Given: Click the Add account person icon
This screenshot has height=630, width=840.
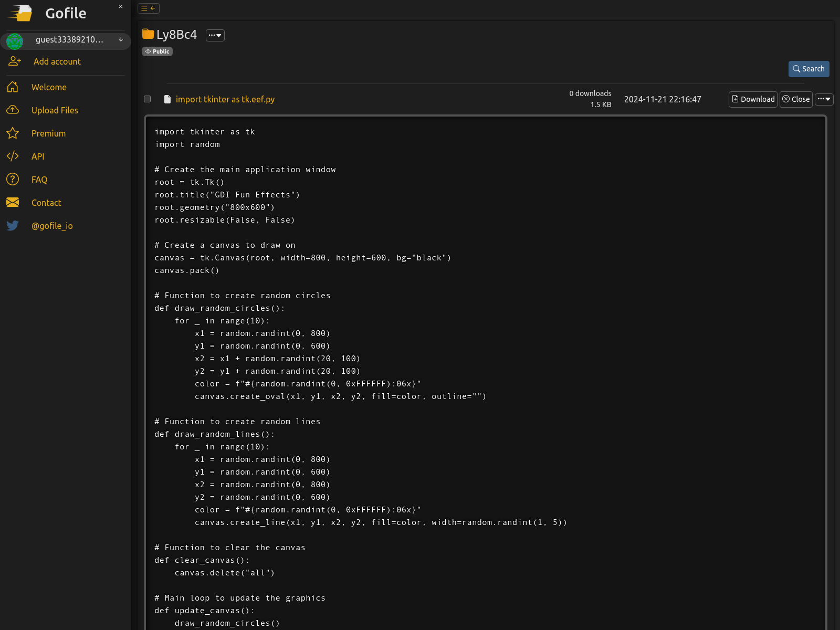Looking at the screenshot, I should pyautogui.click(x=15, y=61).
